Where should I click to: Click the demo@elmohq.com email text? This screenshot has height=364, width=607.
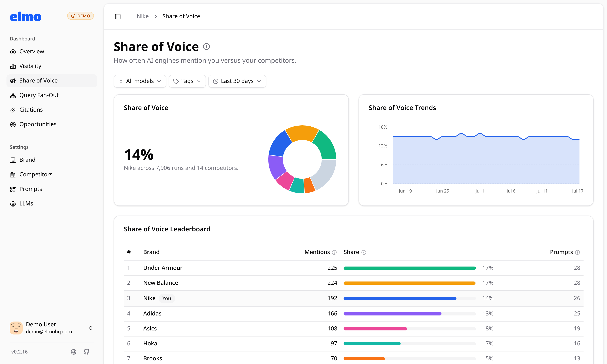49,332
